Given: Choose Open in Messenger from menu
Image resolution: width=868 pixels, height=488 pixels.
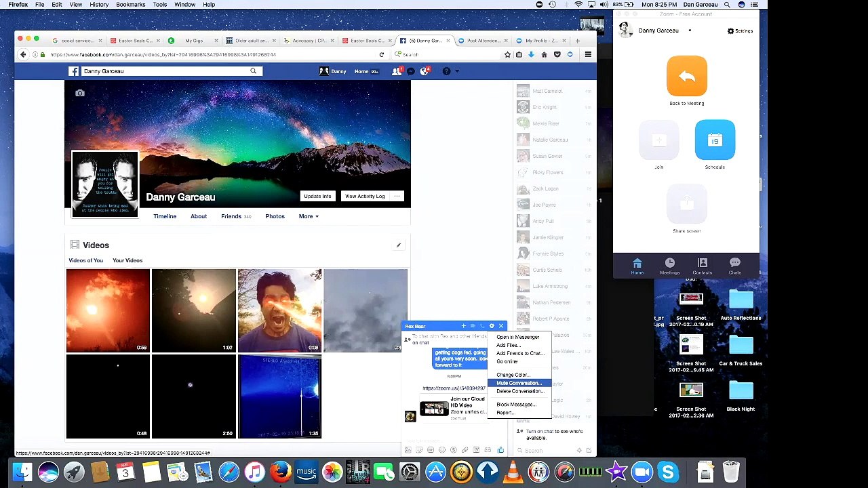Looking at the screenshot, I should pyautogui.click(x=519, y=337).
